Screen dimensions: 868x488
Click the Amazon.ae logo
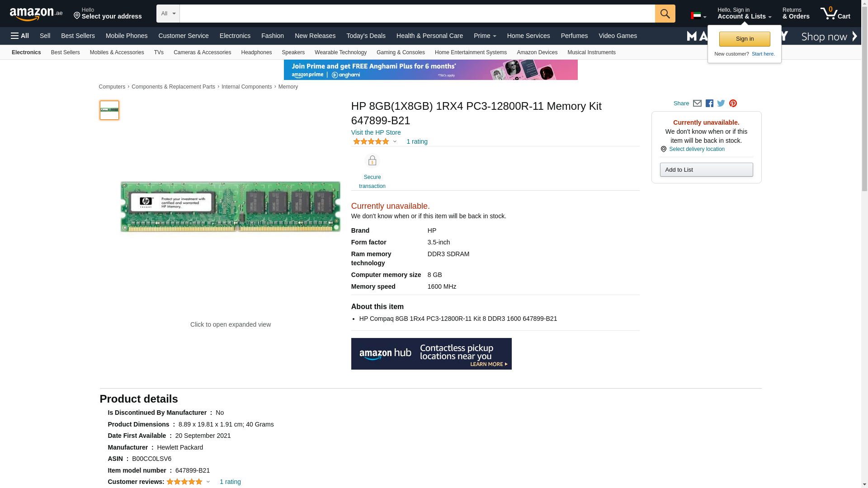36,14
